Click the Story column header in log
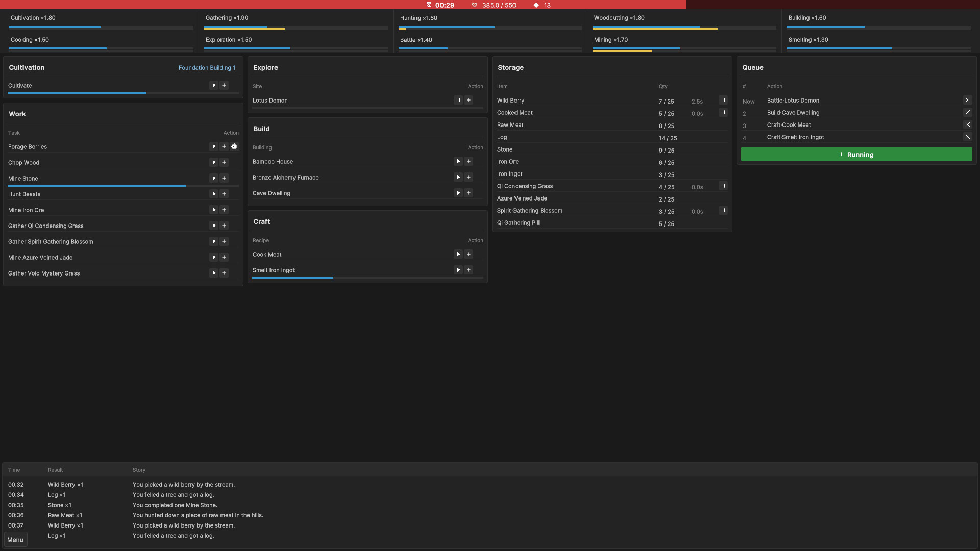Viewport: 980px width, 551px height. [x=139, y=470]
